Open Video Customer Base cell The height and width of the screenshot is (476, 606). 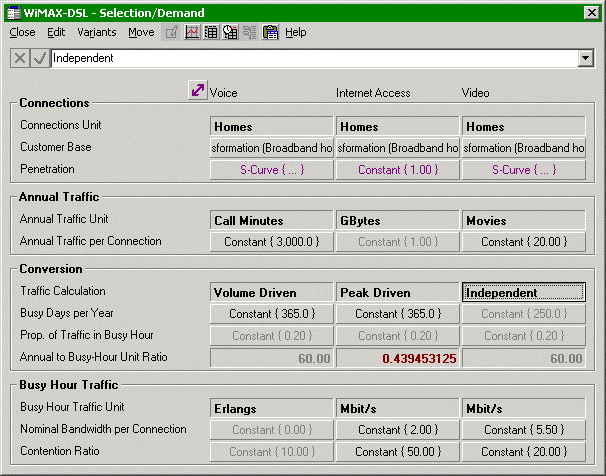(x=524, y=148)
